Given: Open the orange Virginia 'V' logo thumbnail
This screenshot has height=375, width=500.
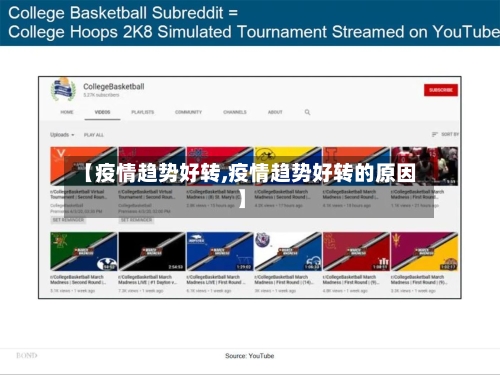Looking at the screenshot, I should (x=84, y=166).
